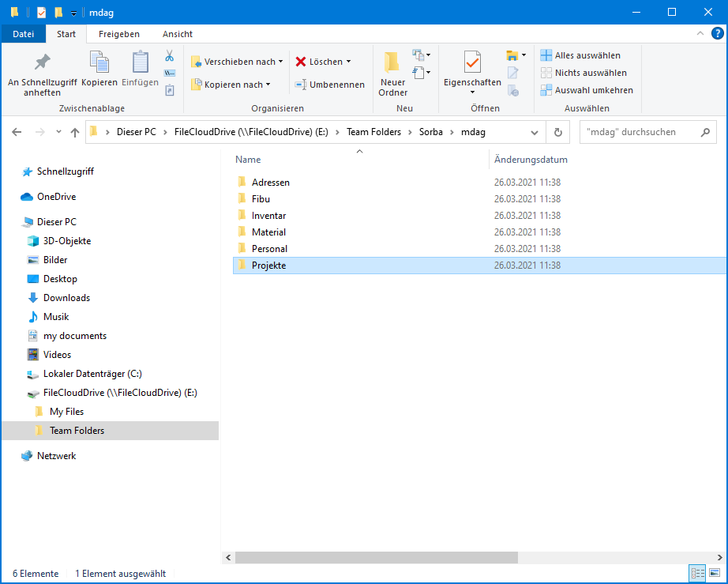Click the folder icon of Inventar
This screenshot has width=728, height=584.
[x=242, y=215]
